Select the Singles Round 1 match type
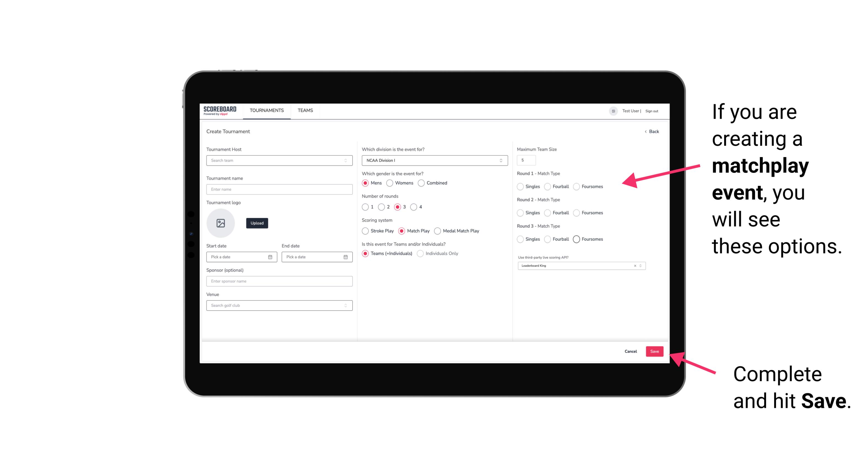The image size is (868, 467). click(x=520, y=186)
